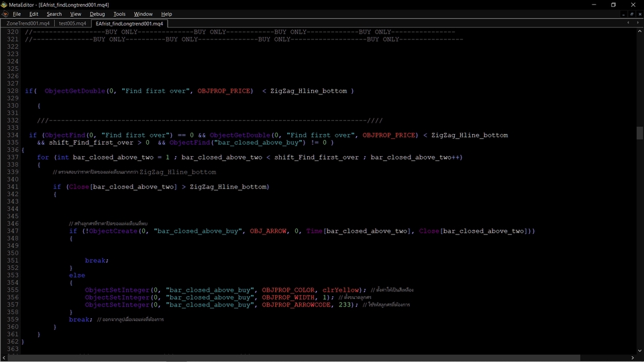Open the Help menu

click(166, 14)
